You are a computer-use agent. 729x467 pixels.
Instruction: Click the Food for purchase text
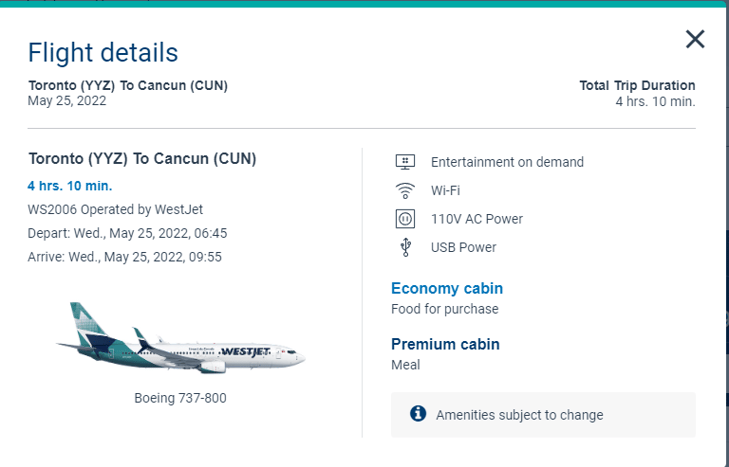[444, 309]
